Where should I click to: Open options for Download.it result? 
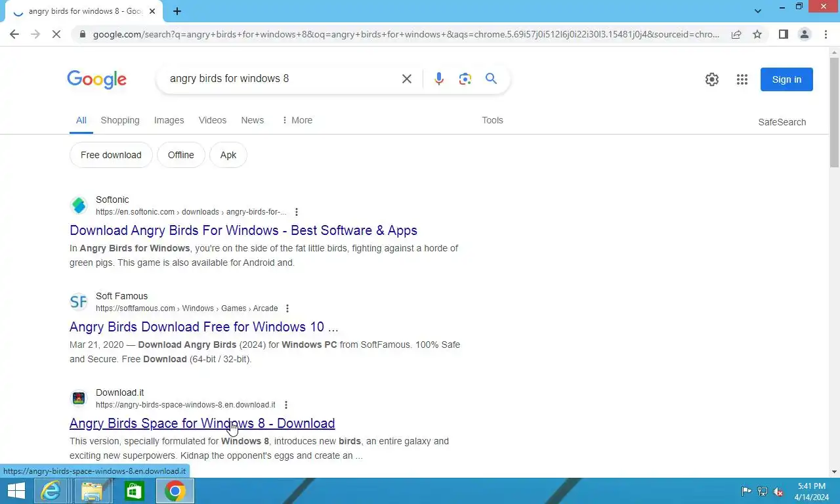click(285, 405)
